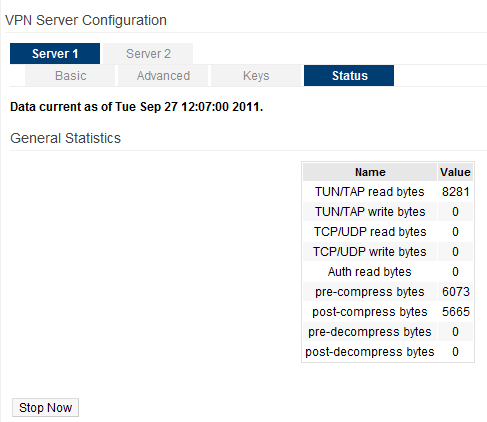Click the Auth read bytes label
The height and width of the screenshot is (422, 487).
(x=370, y=272)
